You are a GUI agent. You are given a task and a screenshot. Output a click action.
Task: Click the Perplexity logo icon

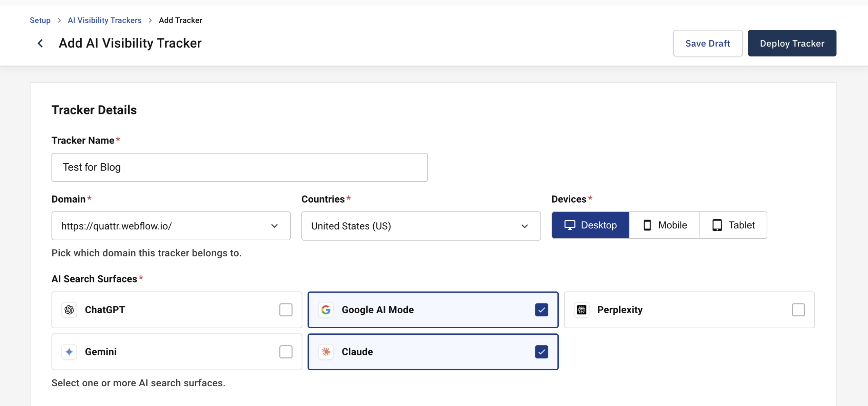pyautogui.click(x=582, y=310)
